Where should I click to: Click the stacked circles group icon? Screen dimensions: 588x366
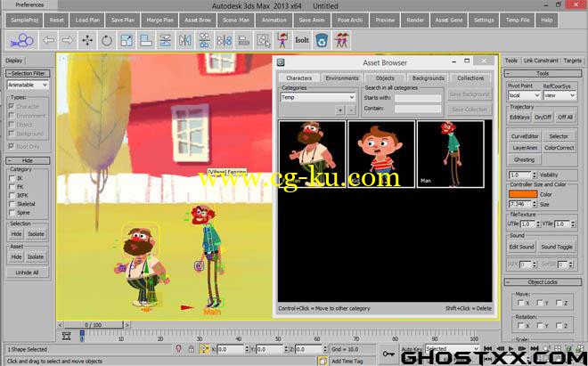coord(204,40)
